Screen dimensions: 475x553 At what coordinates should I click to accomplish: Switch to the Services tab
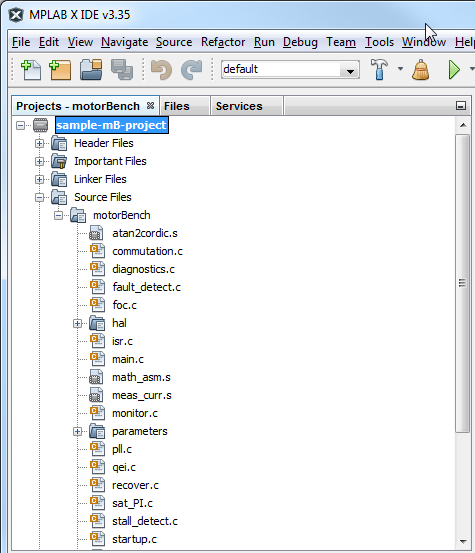247,106
